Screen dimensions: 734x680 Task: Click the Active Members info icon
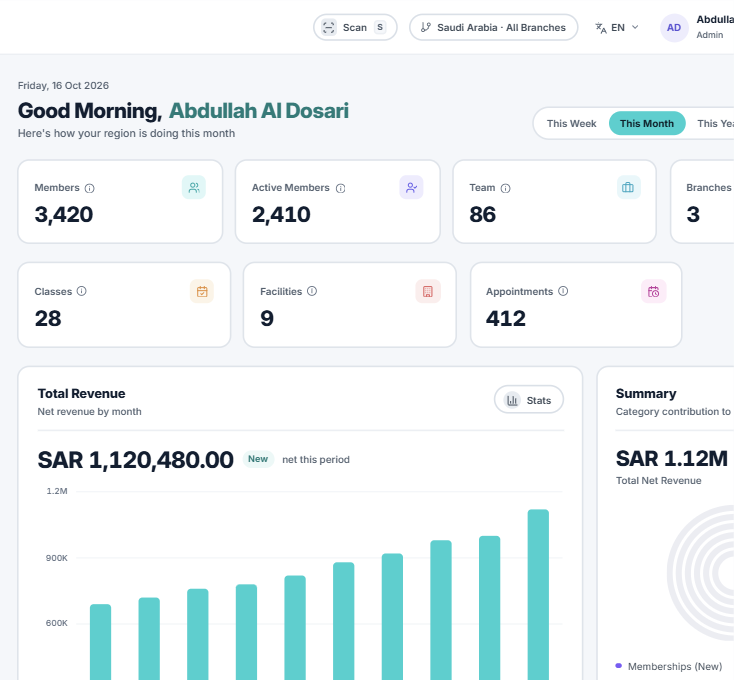(341, 188)
